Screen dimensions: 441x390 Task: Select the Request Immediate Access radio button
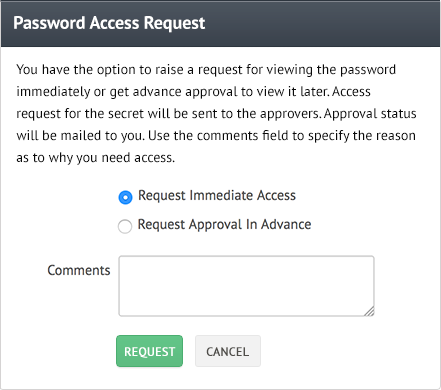(125, 197)
